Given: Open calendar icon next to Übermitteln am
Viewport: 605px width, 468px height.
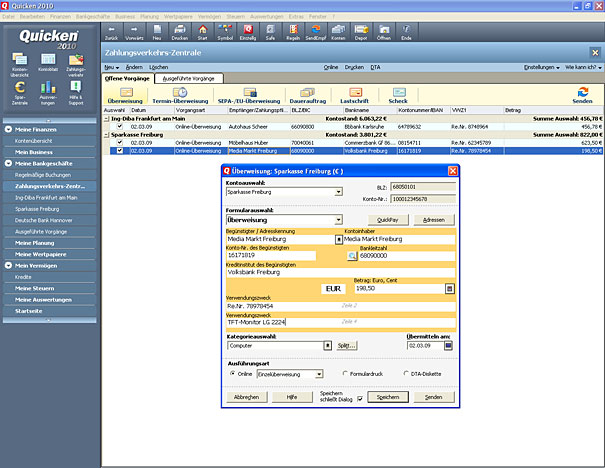Looking at the screenshot, I should (x=449, y=345).
